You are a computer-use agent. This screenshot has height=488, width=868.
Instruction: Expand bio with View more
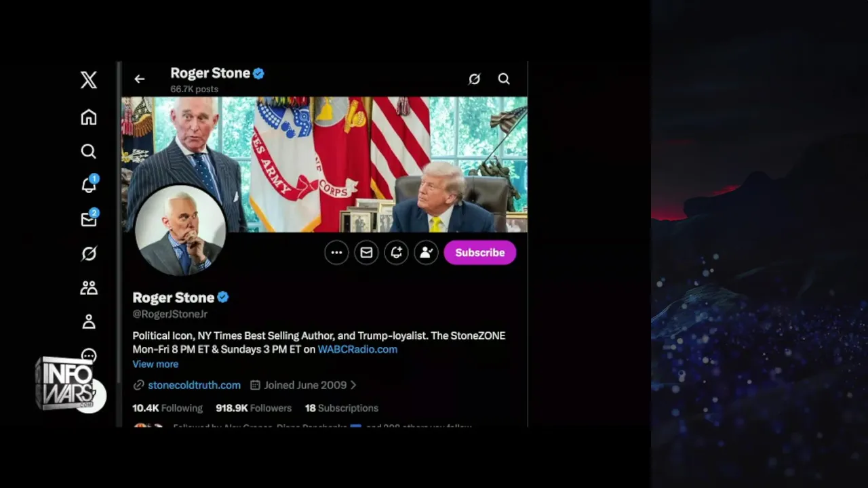[155, 364]
